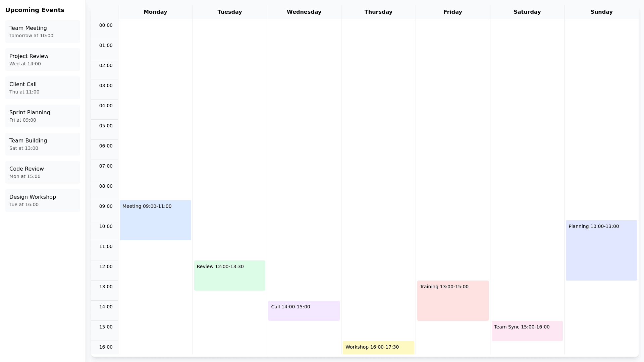Click the Monday column header
Image resolution: width=644 pixels, height=362 pixels.
click(155, 12)
